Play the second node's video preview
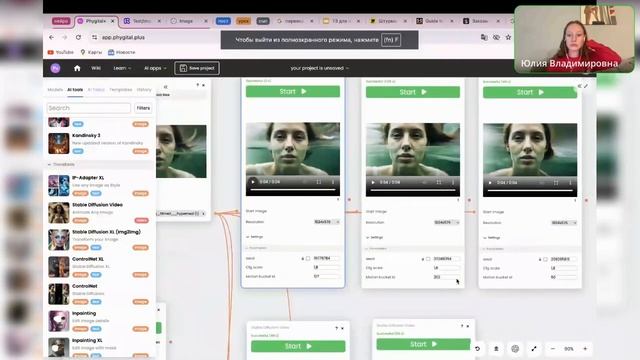 click(373, 182)
